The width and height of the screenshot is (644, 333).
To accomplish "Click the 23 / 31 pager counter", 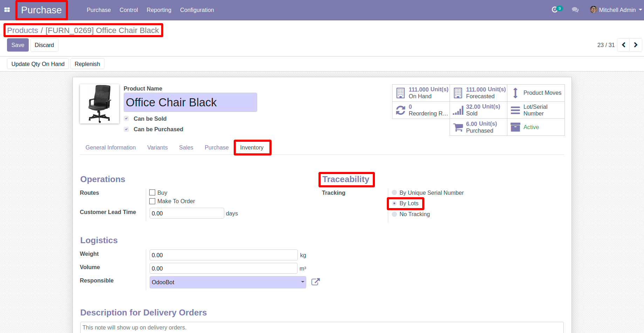I will coord(606,45).
